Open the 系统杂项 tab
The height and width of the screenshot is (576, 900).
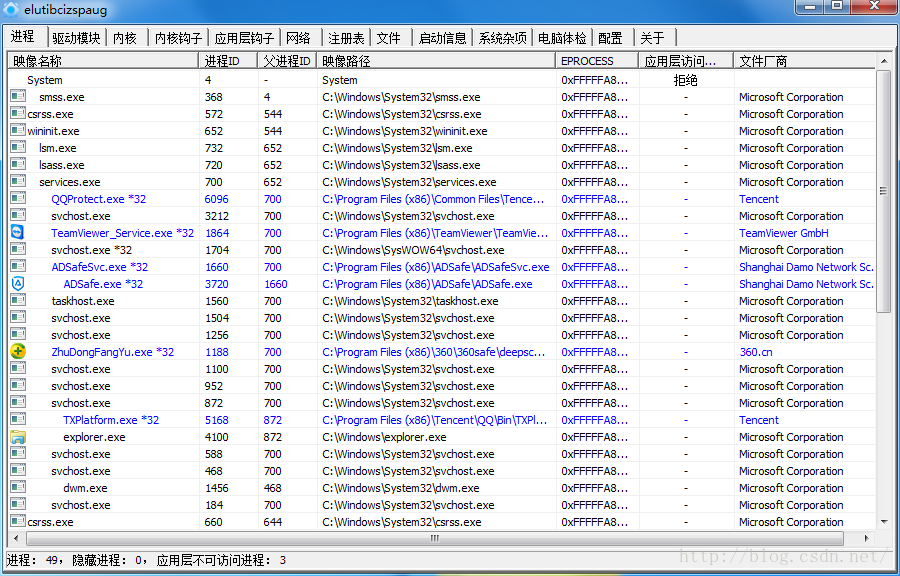(502, 38)
